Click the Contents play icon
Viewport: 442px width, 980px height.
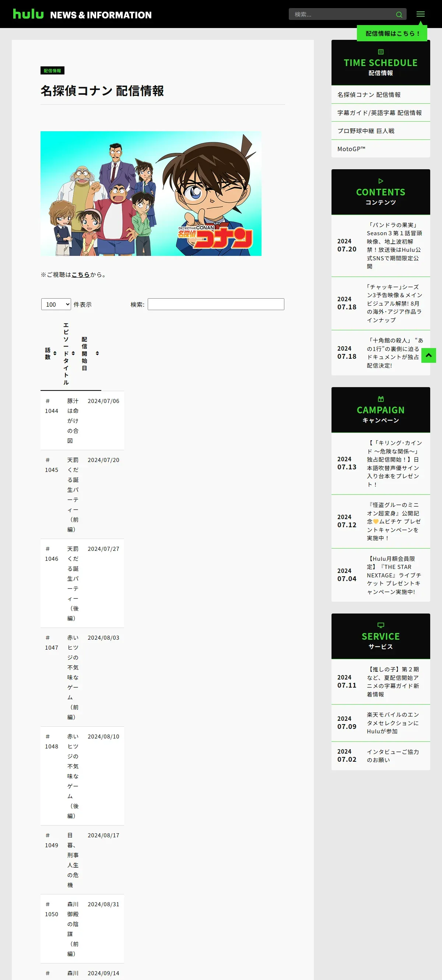point(380,181)
